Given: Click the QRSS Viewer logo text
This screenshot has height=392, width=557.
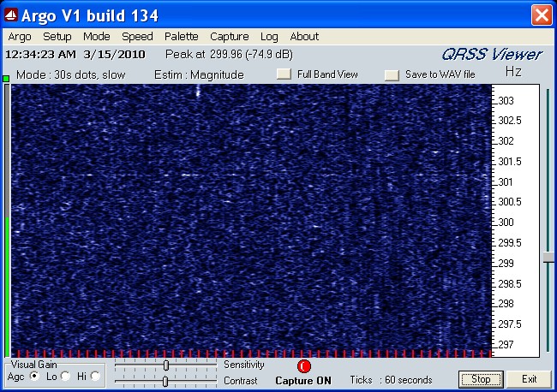Looking at the screenshot, I should (x=492, y=55).
